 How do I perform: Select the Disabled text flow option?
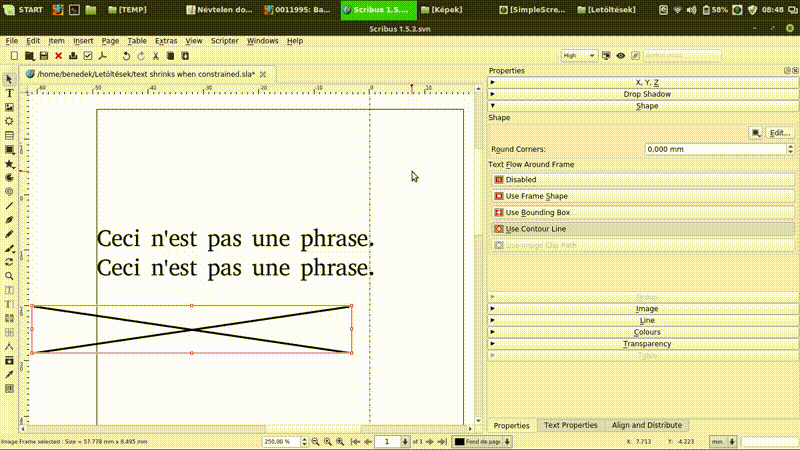[521, 180]
